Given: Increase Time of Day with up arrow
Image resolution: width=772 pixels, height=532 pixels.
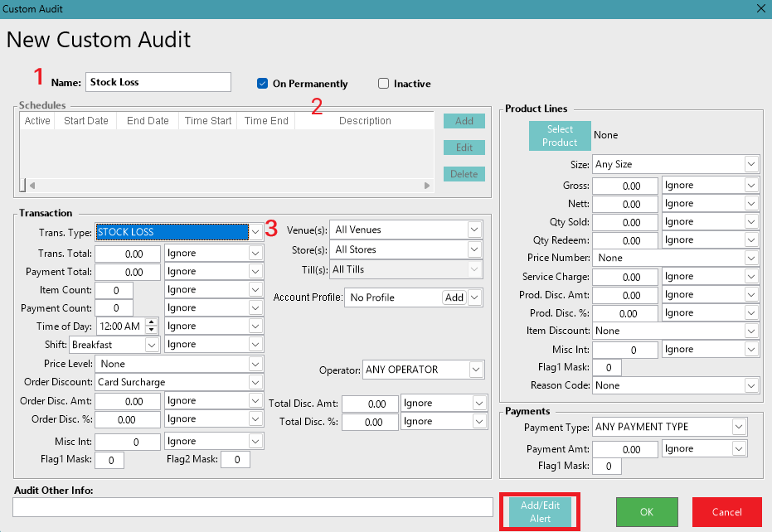Looking at the screenshot, I should tap(151, 322).
